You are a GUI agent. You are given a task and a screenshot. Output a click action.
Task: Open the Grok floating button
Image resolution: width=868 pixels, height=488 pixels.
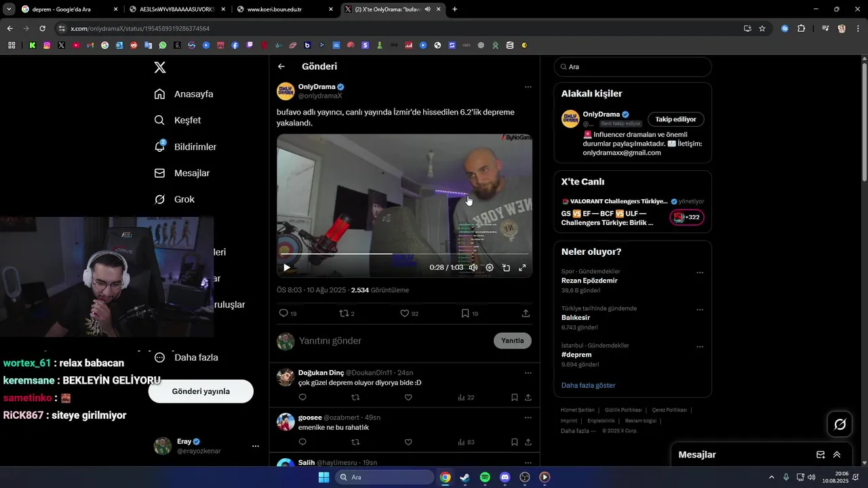tap(840, 424)
